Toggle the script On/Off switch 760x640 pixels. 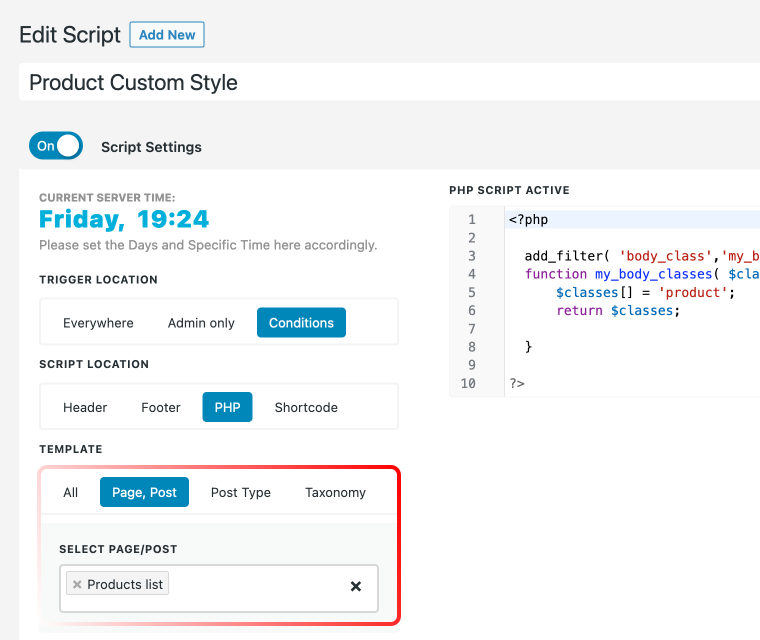click(56, 145)
